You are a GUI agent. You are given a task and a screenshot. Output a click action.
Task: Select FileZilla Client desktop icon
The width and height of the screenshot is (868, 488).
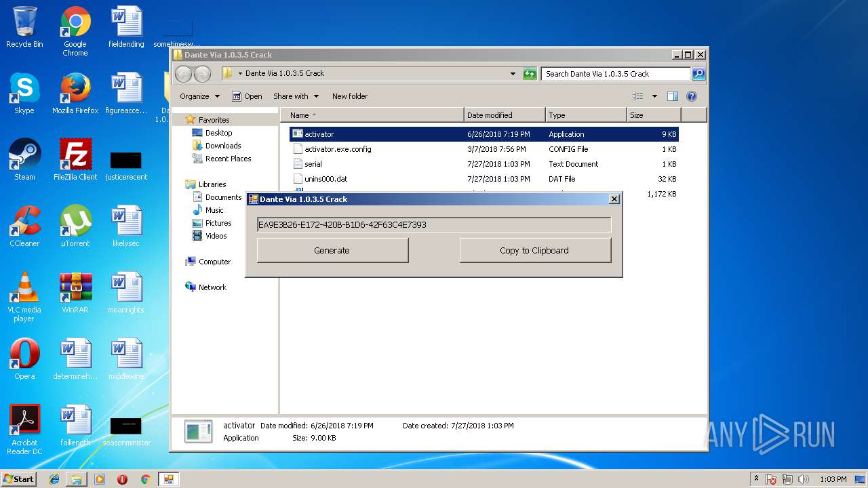(75, 160)
